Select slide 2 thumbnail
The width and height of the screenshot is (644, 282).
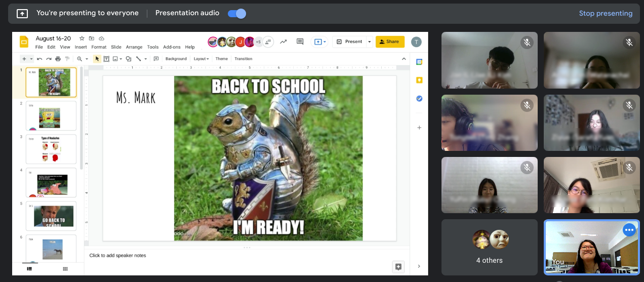point(51,115)
